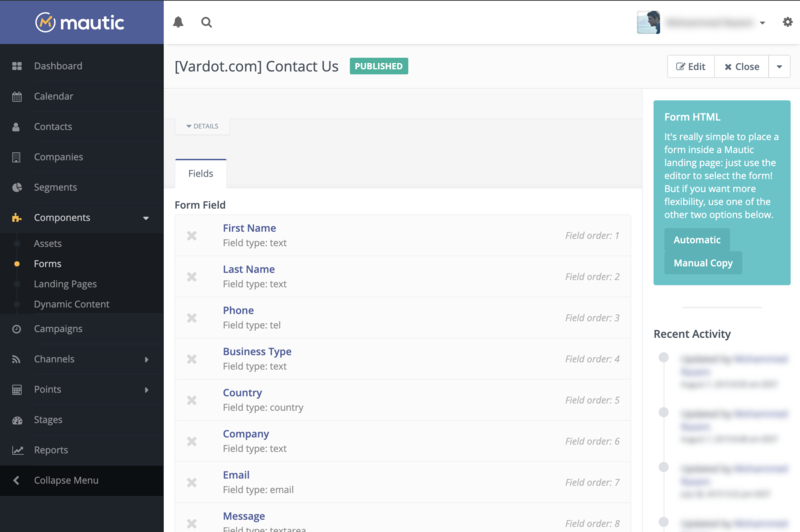Open the Country field link
Screen dimensions: 800x532
[x=242, y=393]
